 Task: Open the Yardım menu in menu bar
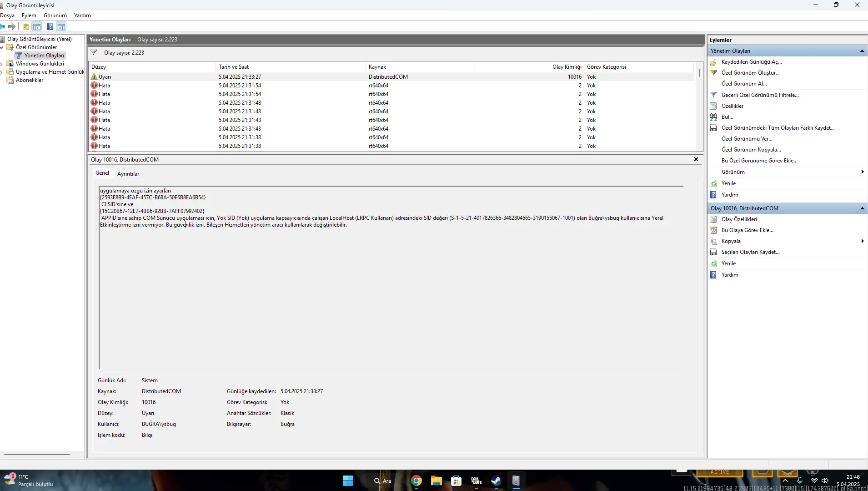(x=82, y=15)
